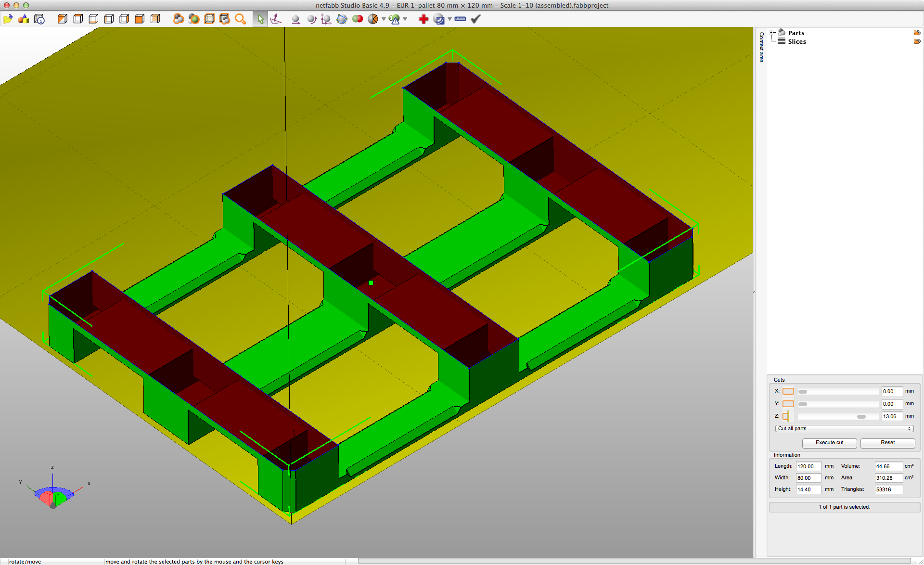Click the Reset button

tap(887, 443)
